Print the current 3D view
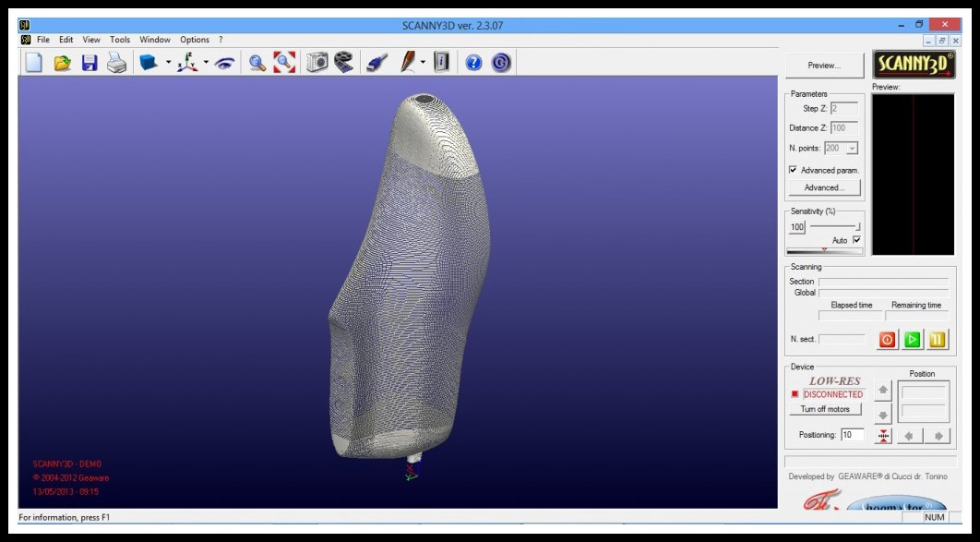Screen dimensions: 980x542 point(117,63)
